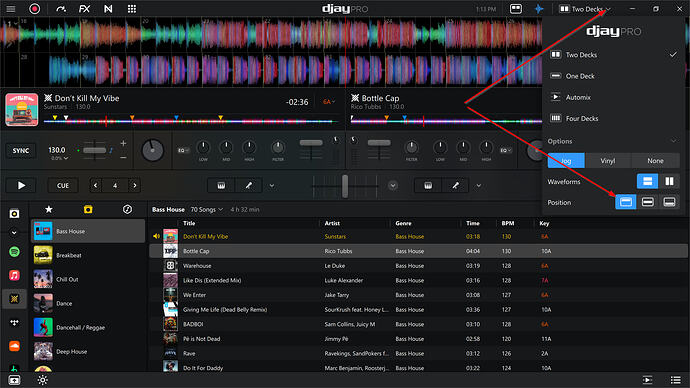Image resolution: width=690 pixels, height=388 pixels.
Task: Click the CUE button on deck one
Action: click(63, 186)
